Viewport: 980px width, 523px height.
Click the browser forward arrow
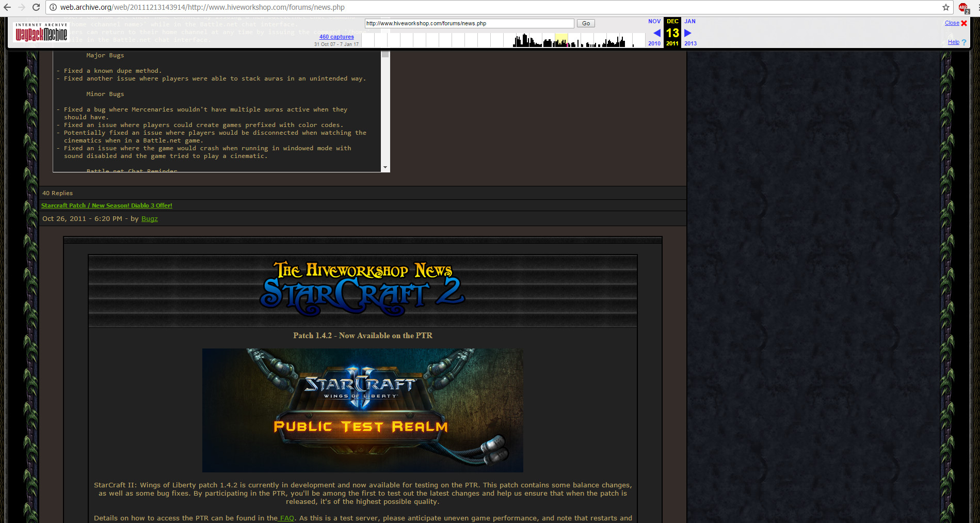22,7
